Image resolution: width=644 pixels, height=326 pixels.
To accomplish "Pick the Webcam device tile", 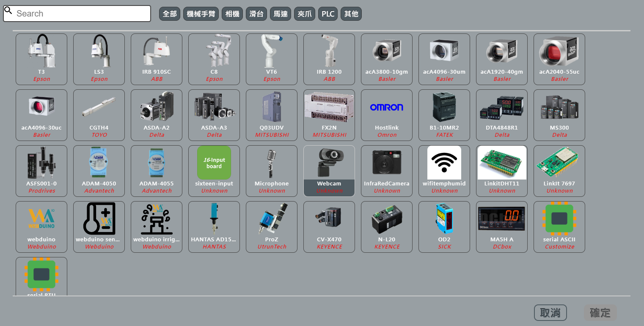I will click(x=329, y=171).
